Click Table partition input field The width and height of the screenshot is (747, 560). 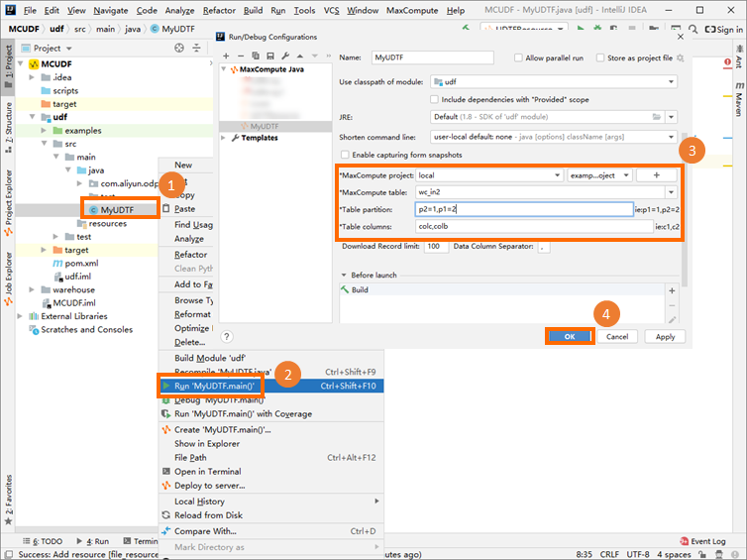pos(523,209)
